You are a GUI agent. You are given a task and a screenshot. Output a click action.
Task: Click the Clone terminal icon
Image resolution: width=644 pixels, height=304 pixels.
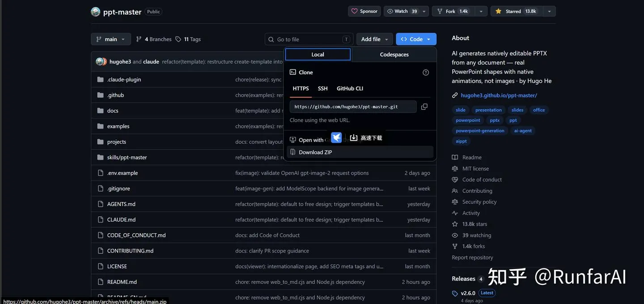[293, 72]
